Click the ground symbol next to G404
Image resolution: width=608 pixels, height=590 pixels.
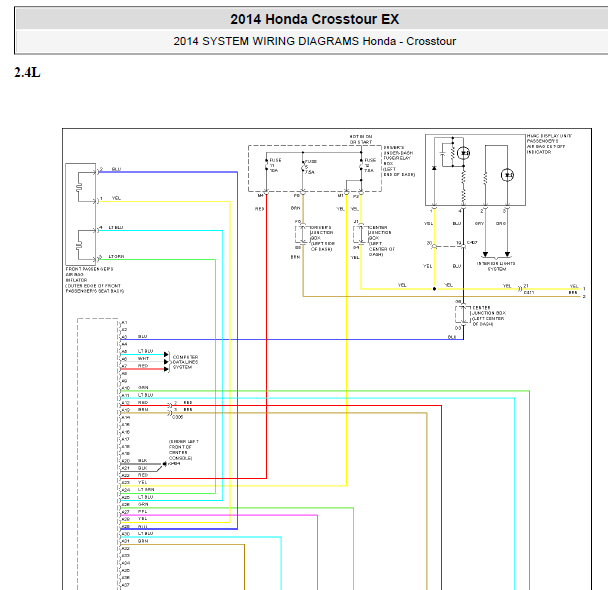(x=165, y=464)
